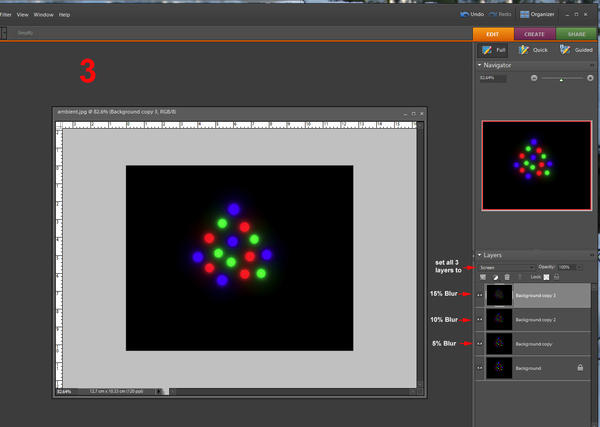Viewport: 600px width, 427px height.
Task: Open the View menu
Action: pyautogui.click(x=23, y=15)
